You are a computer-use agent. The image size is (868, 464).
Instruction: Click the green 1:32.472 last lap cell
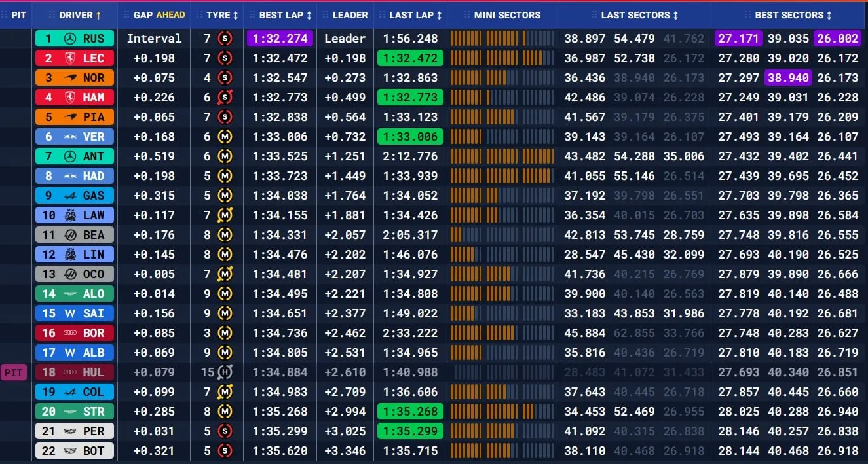coord(411,58)
